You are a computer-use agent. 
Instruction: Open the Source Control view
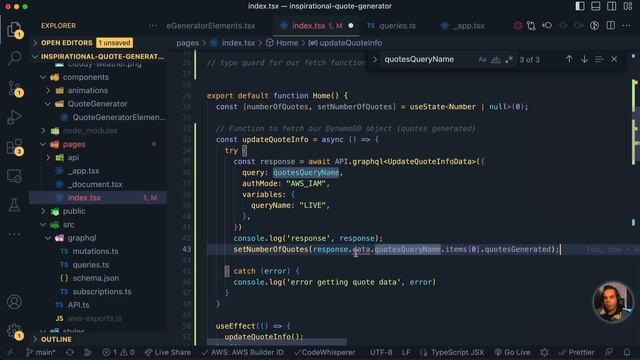(14, 88)
